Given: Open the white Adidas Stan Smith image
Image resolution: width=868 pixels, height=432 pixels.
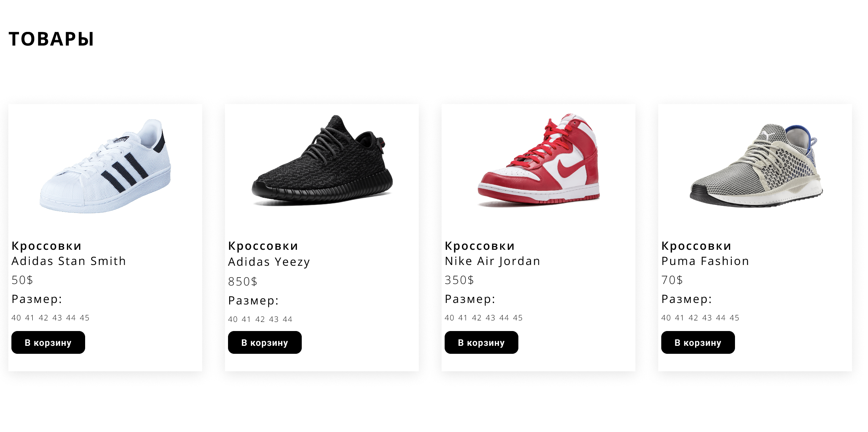Looking at the screenshot, I should tap(105, 166).
